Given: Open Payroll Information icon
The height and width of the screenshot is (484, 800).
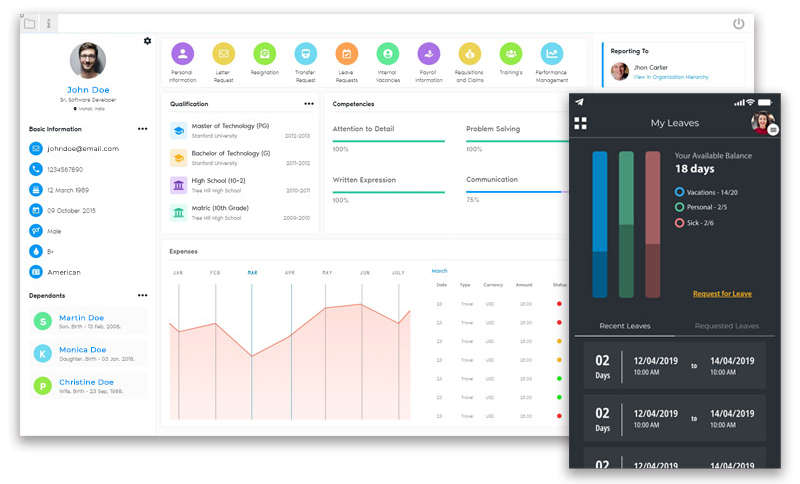Looking at the screenshot, I should point(428,54).
